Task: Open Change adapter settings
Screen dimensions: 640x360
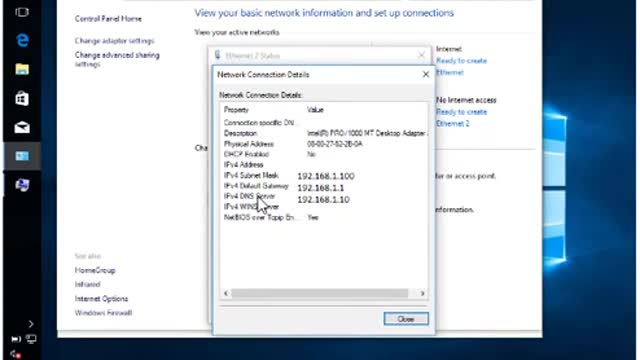Action: (114, 41)
